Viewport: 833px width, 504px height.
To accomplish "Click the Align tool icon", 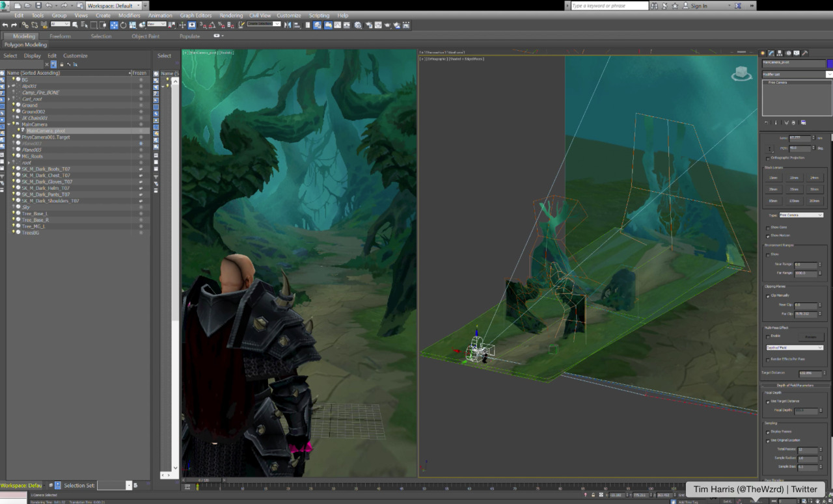I will (296, 25).
